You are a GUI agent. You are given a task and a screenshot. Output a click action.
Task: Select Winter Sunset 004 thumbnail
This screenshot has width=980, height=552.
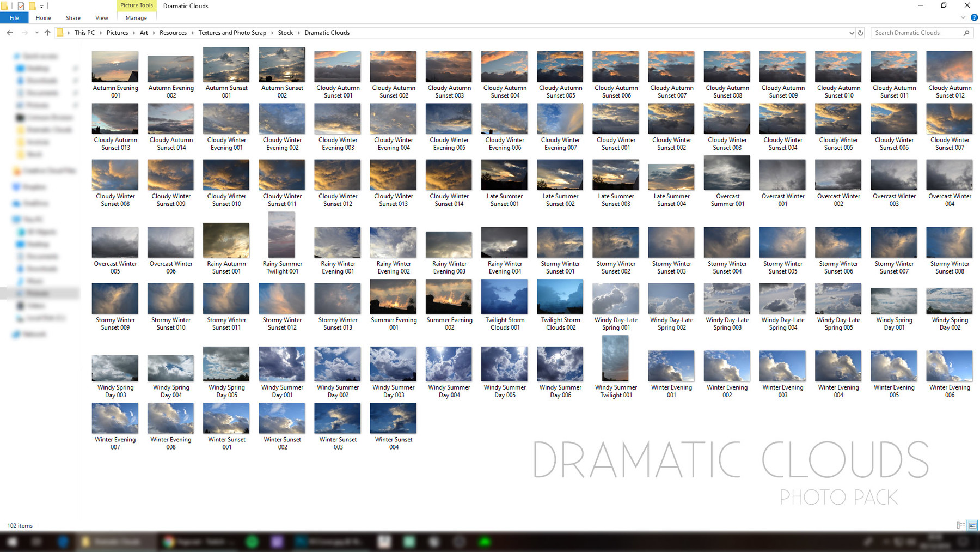click(x=393, y=418)
